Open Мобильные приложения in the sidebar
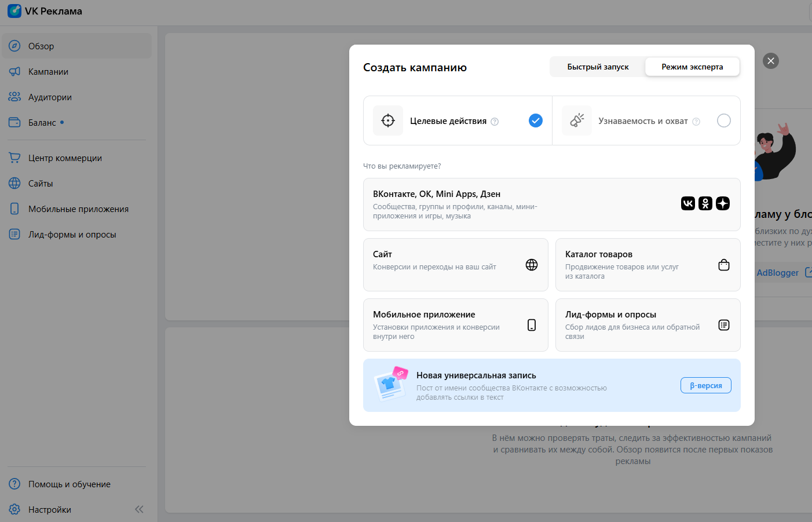The width and height of the screenshot is (812, 522). (x=78, y=209)
